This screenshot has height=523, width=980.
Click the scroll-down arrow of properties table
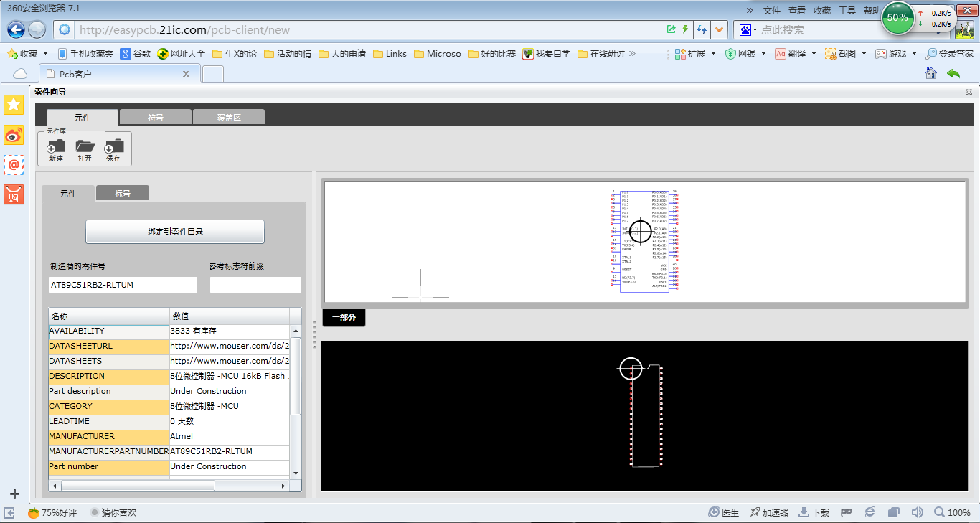tap(296, 473)
